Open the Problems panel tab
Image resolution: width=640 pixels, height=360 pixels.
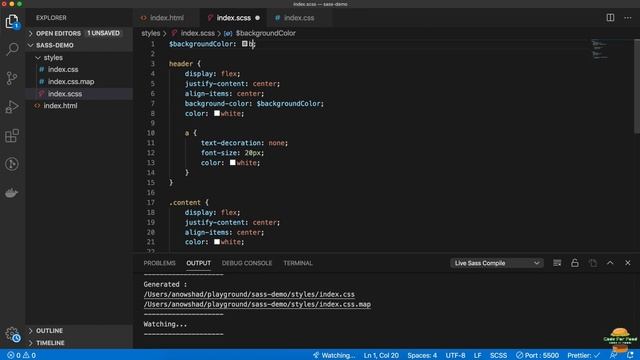click(160, 263)
